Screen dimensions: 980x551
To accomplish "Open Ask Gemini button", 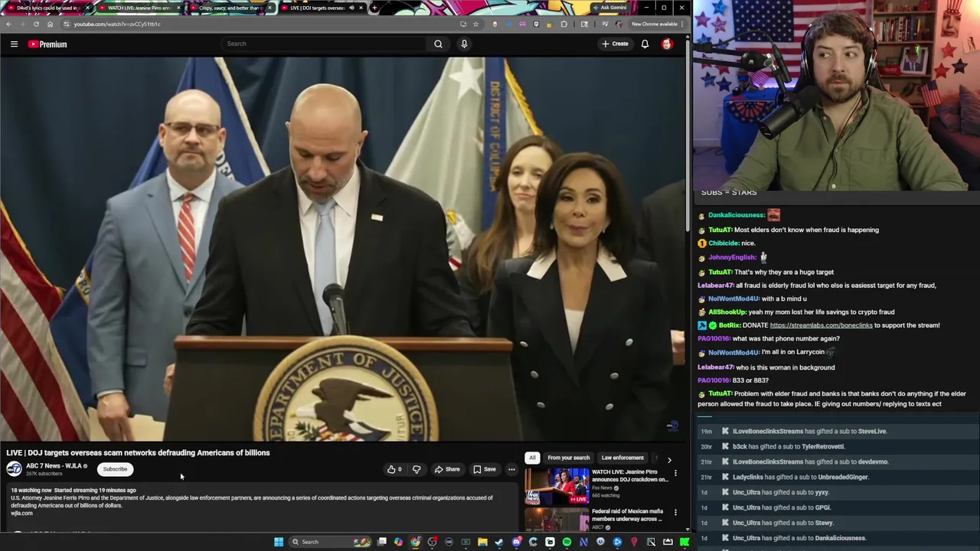I will (610, 8).
